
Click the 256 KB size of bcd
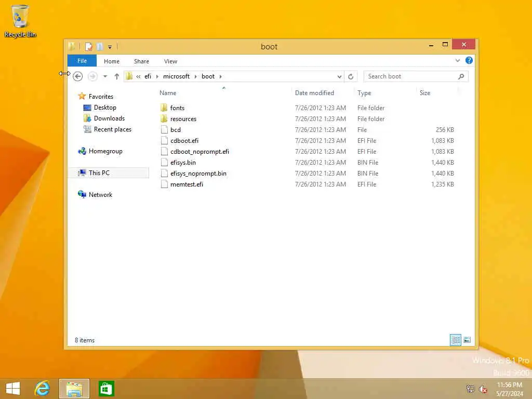445,129
